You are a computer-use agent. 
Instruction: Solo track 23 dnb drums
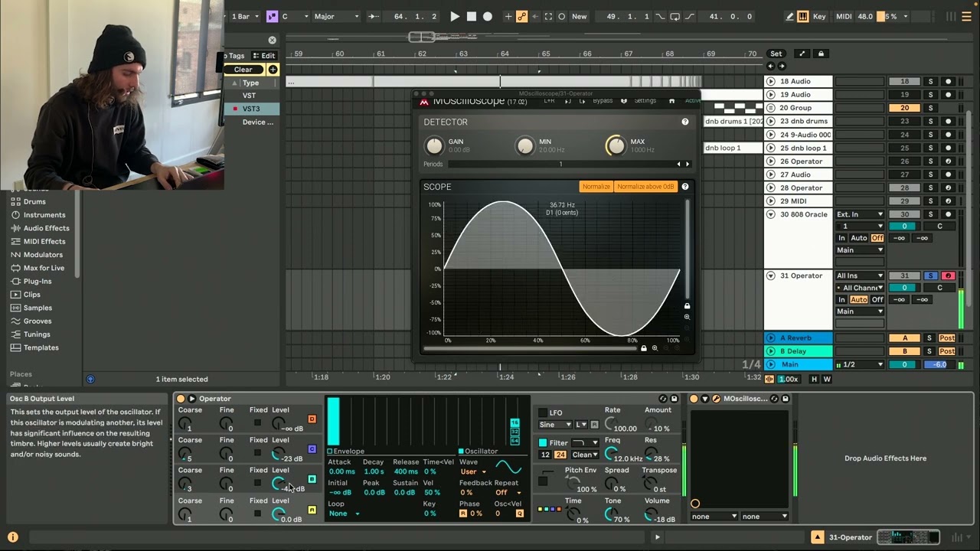pos(931,121)
